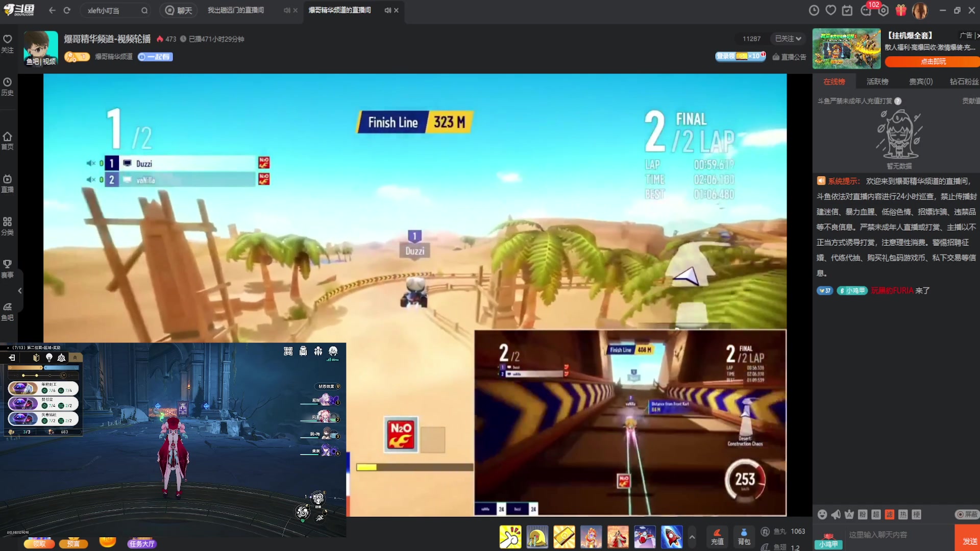Click the 领取 claim button
980x551 pixels.
pyautogui.click(x=39, y=544)
